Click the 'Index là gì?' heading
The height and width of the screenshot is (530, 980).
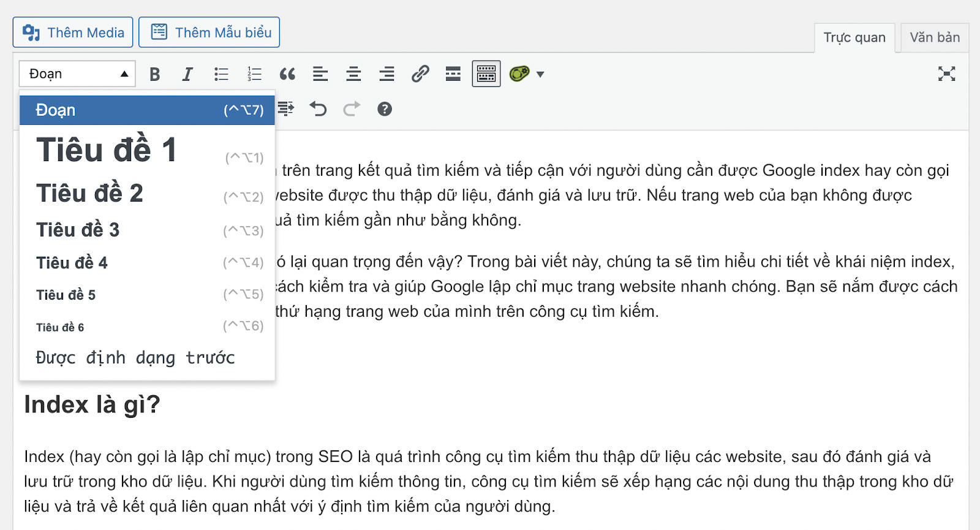point(92,404)
